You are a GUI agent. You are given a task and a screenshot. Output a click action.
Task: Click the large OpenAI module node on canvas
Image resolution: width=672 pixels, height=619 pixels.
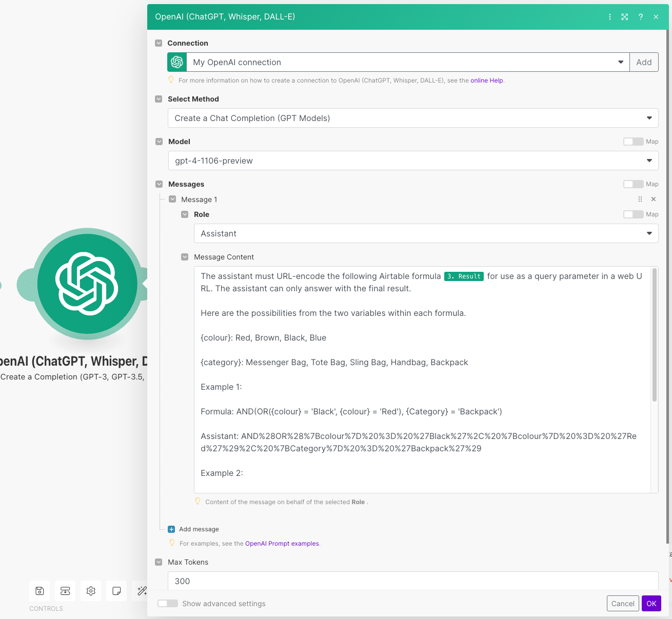pos(87,284)
